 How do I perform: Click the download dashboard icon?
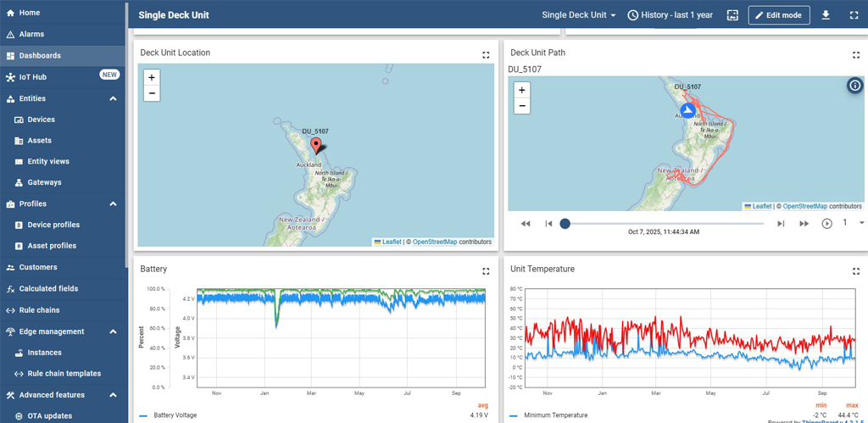click(826, 15)
